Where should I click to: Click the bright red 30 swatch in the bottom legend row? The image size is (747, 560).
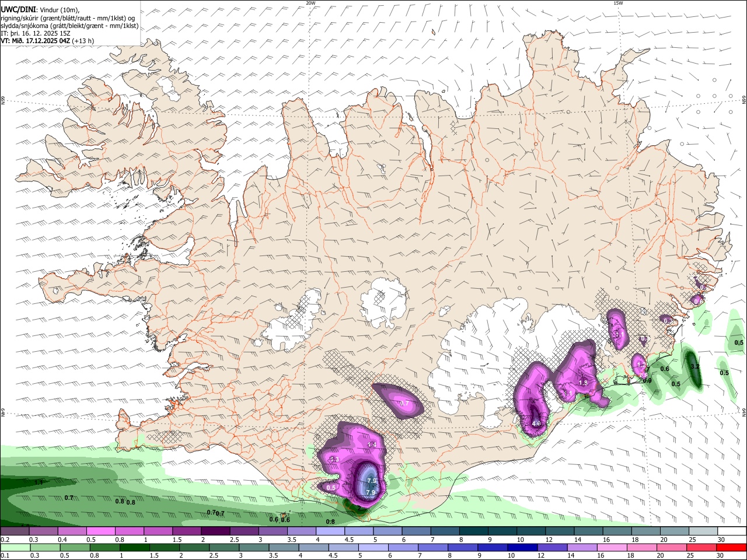731,547
